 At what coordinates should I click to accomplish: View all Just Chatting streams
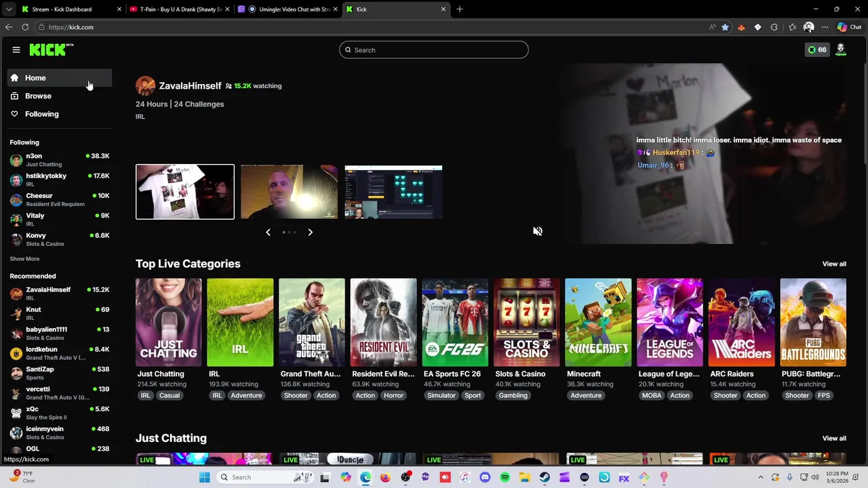[834, 439]
